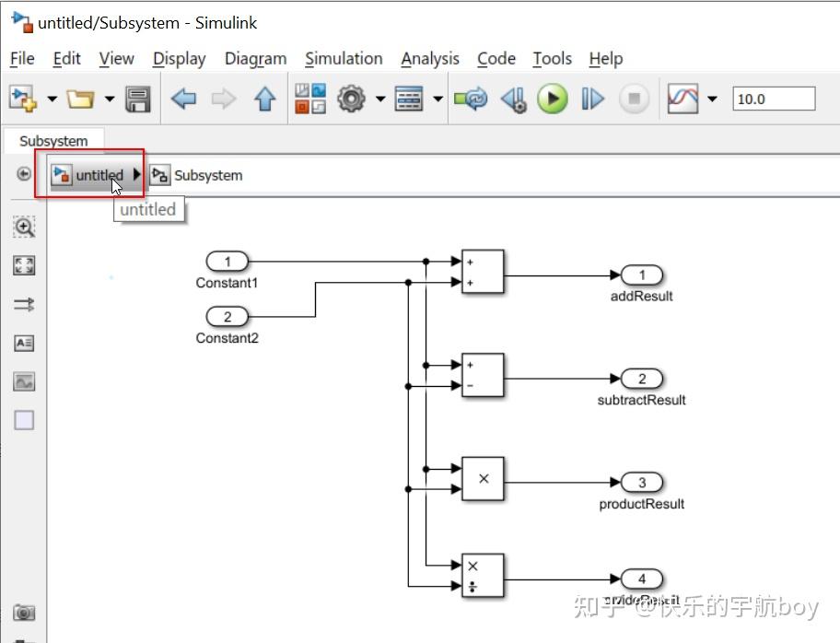Screen dimensions: 840x643
Task: Switch to the Subsystem tab
Action: click(x=52, y=141)
